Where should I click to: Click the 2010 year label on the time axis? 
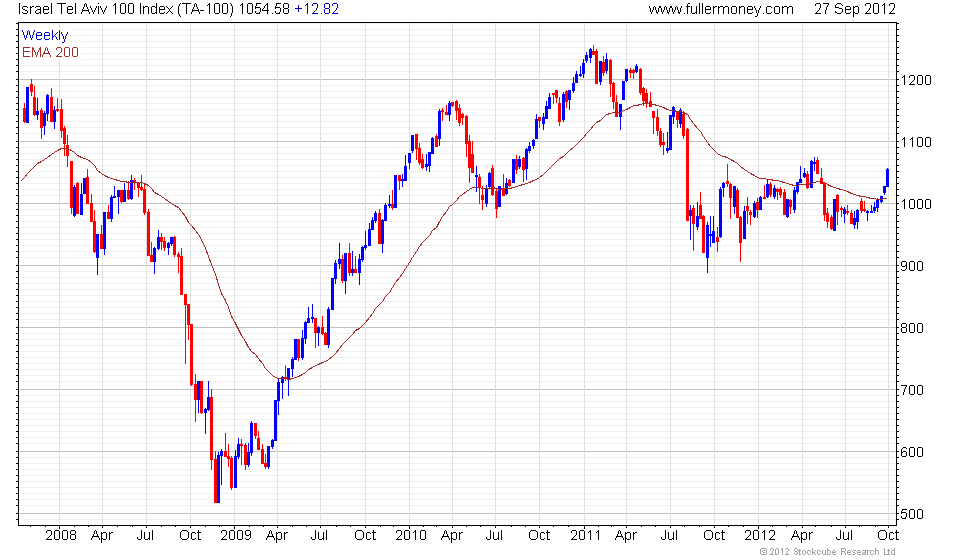(x=411, y=535)
